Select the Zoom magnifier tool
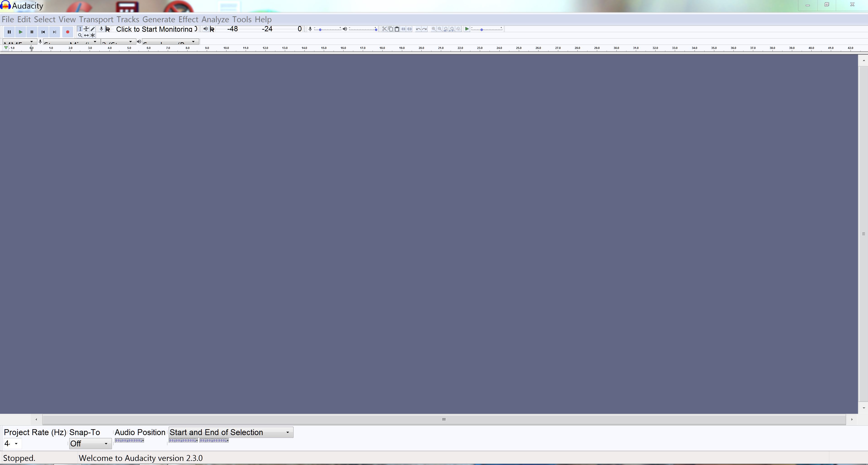868x465 pixels. (80, 35)
